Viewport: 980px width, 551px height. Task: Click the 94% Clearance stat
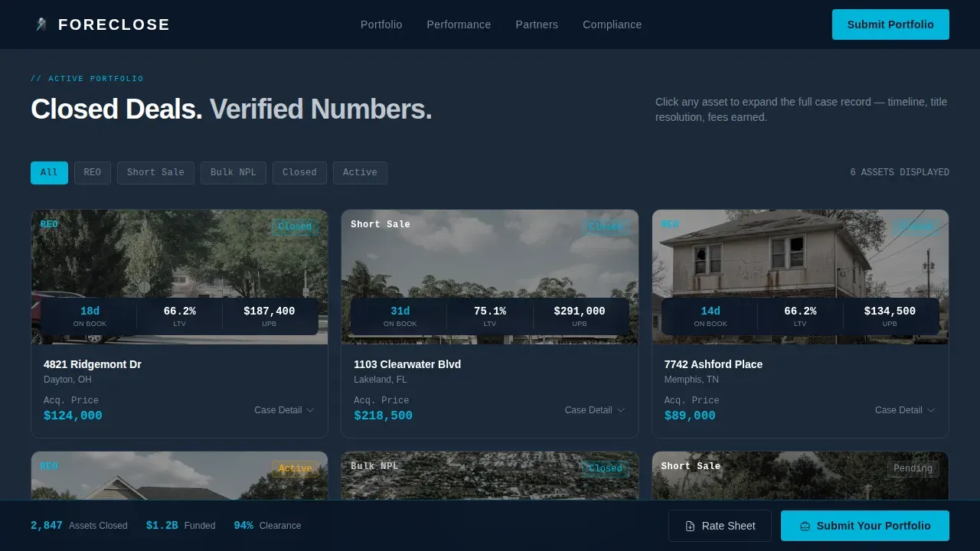[x=267, y=526]
